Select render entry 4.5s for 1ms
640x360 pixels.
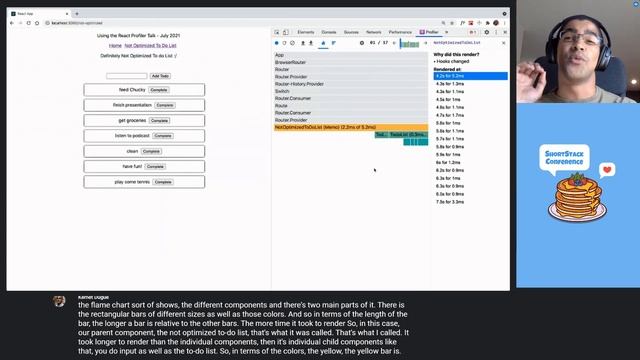tap(471, 100)
